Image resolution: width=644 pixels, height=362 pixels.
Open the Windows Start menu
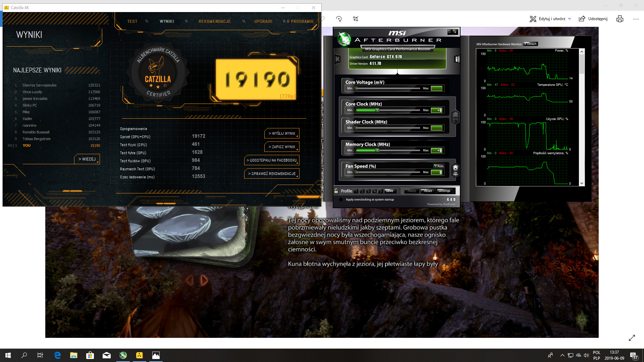click(x=8, y=355)
